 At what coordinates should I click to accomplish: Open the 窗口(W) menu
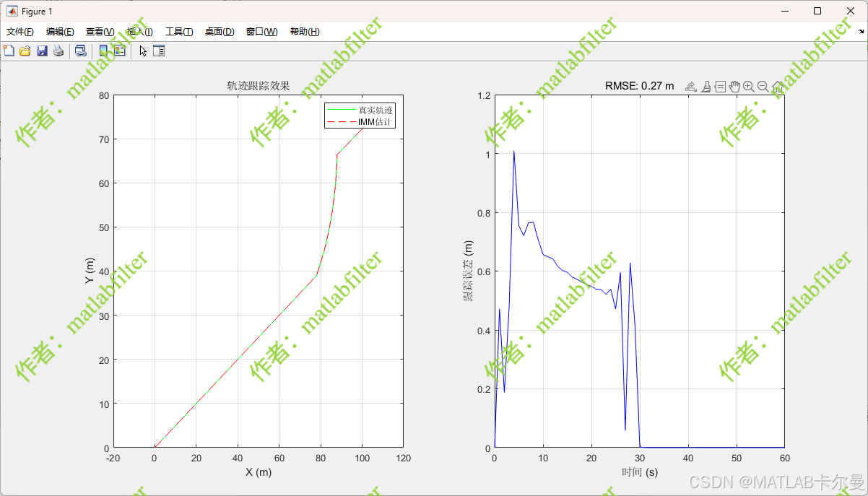coord(261,32)
